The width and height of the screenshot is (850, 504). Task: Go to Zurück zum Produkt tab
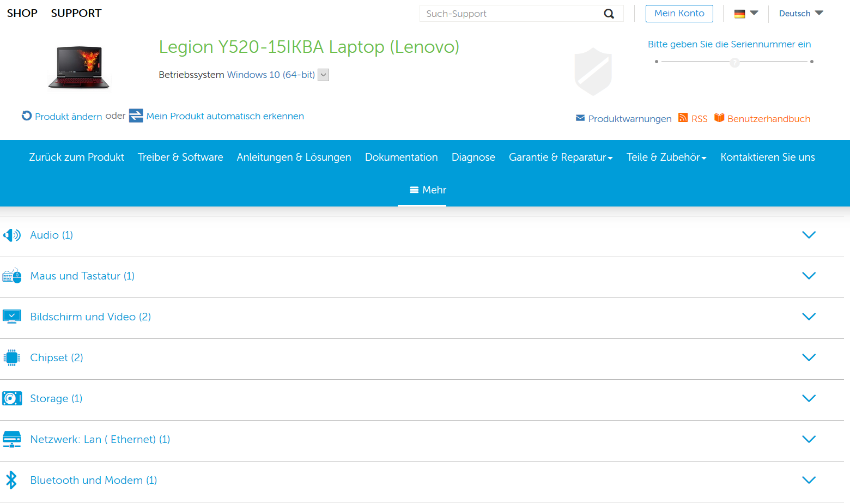(76, 157)
